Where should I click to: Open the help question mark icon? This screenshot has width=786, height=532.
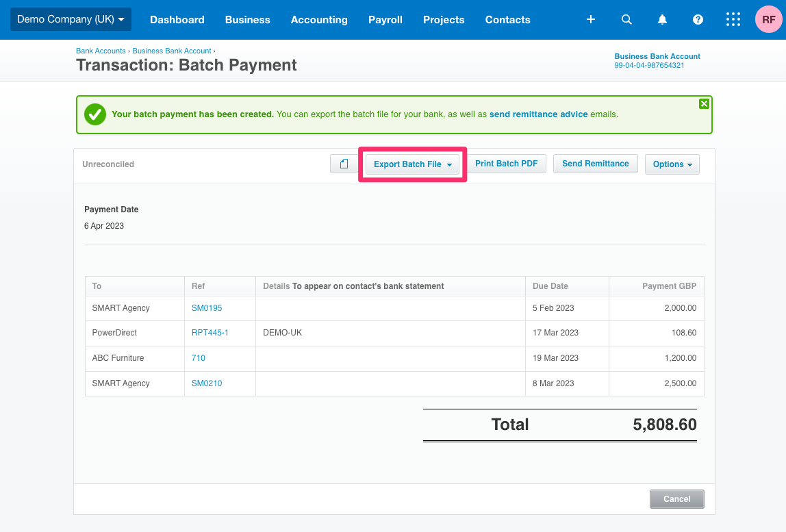698,19
